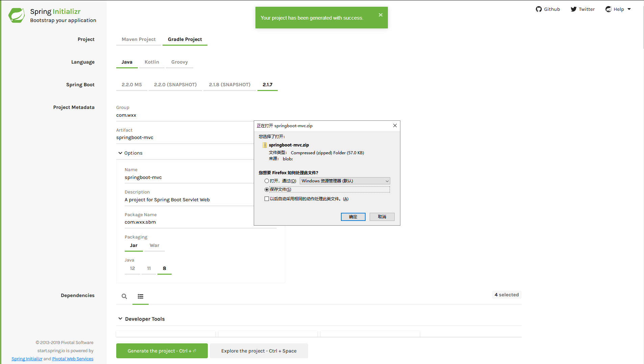Click the 'Bootstrap your application' tagline

[63, 20]
